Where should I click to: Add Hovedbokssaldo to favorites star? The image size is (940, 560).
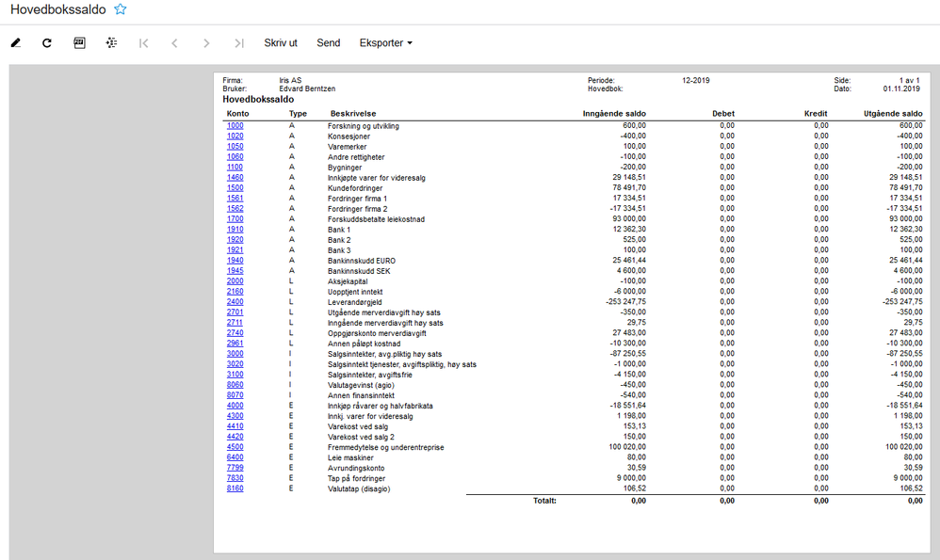point(121,9)
